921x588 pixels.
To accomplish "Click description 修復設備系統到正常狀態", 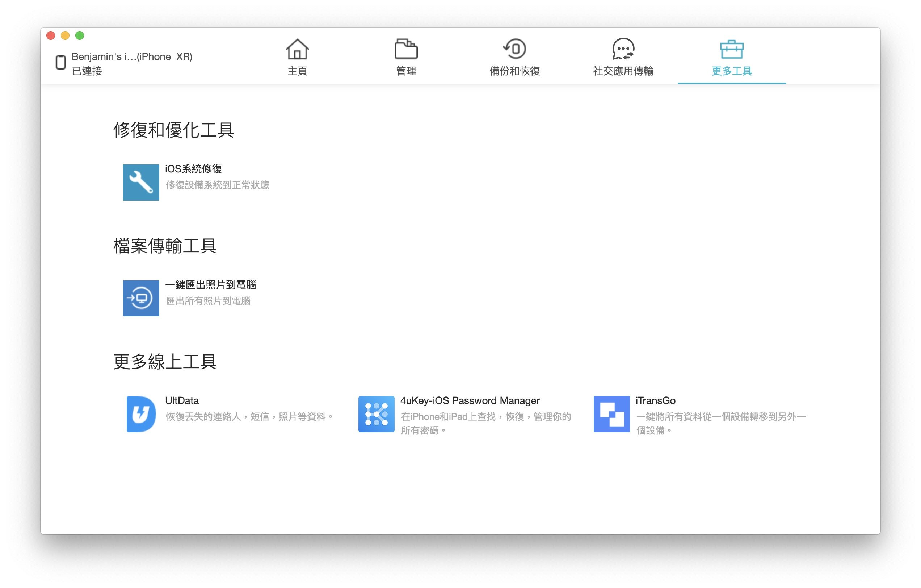I will pos(217,185).
